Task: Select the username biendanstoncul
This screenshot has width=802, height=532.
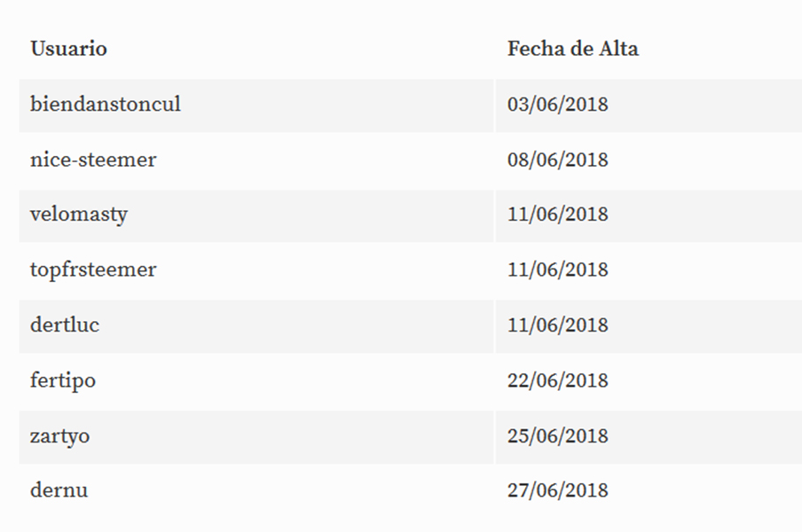Action: click(x=105, y=104)
